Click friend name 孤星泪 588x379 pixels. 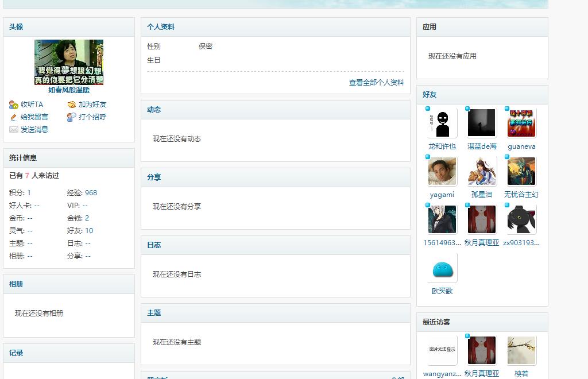click(482, 195)
